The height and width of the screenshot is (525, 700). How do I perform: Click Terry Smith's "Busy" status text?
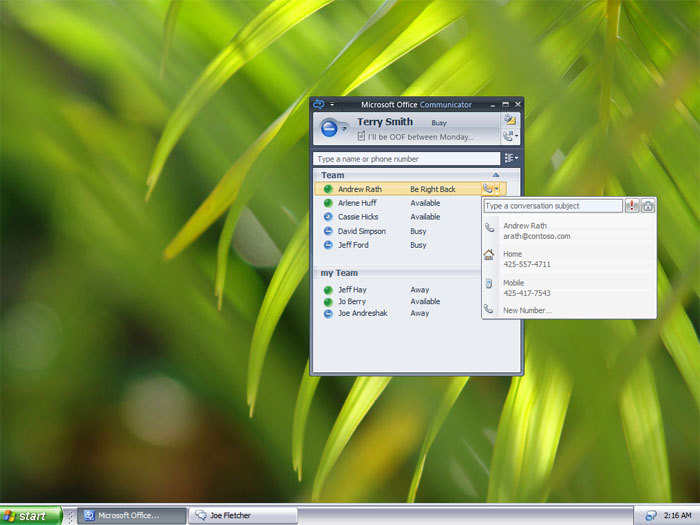(439, 123)
